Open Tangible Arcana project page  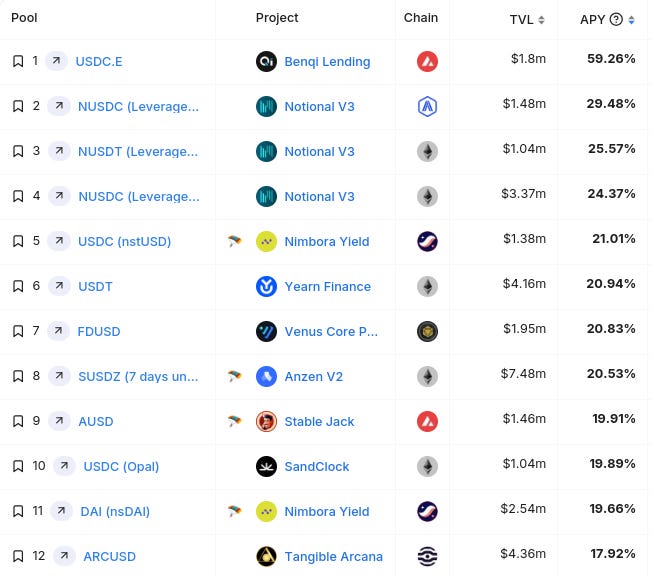[x=333, y=556]
